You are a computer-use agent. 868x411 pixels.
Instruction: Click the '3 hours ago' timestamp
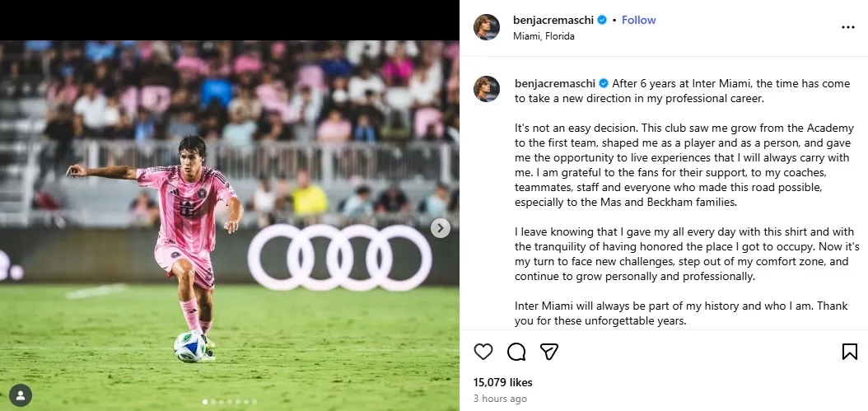[500, 399]
